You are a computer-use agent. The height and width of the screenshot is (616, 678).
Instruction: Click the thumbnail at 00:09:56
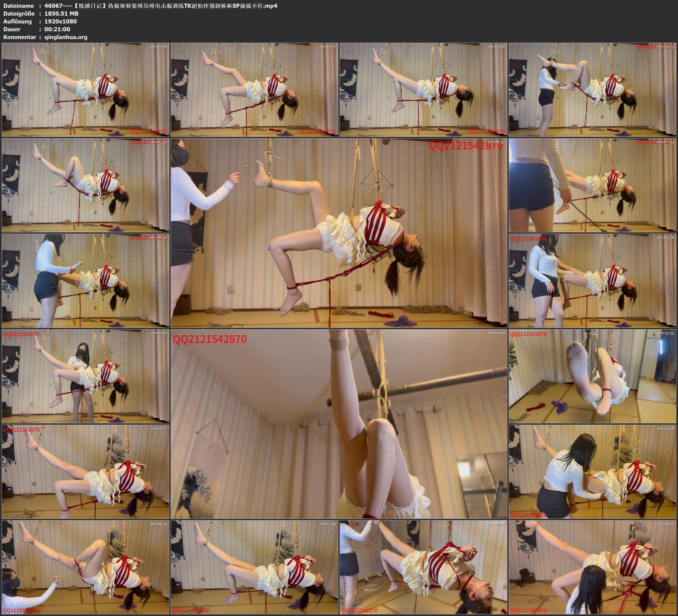pyautogui.click(x=592, y=281)
